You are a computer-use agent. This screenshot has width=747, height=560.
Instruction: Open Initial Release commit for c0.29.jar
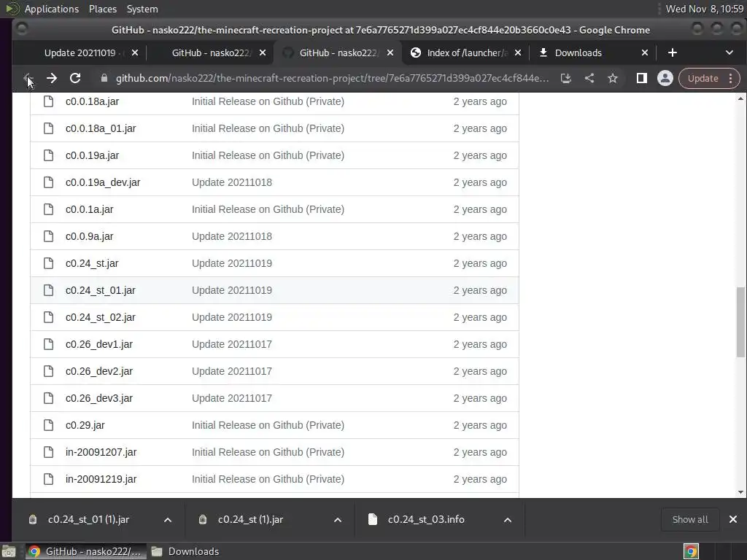[x=268, y=425]
